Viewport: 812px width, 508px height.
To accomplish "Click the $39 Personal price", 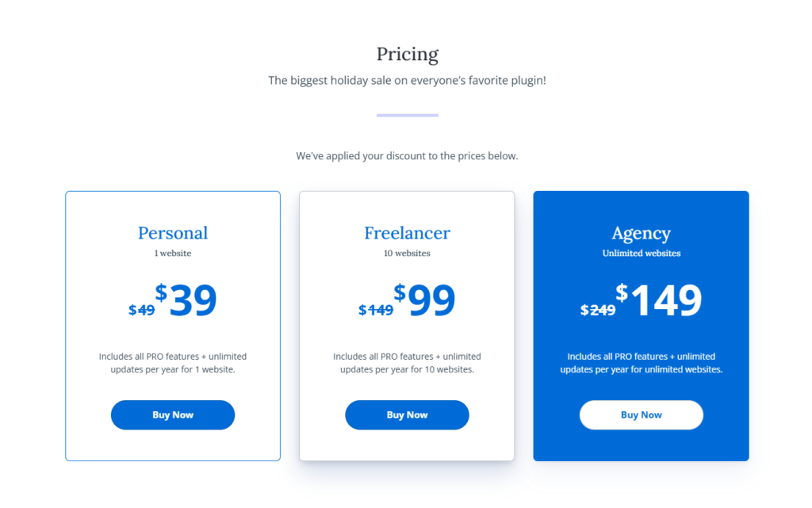I will point(187,300).
